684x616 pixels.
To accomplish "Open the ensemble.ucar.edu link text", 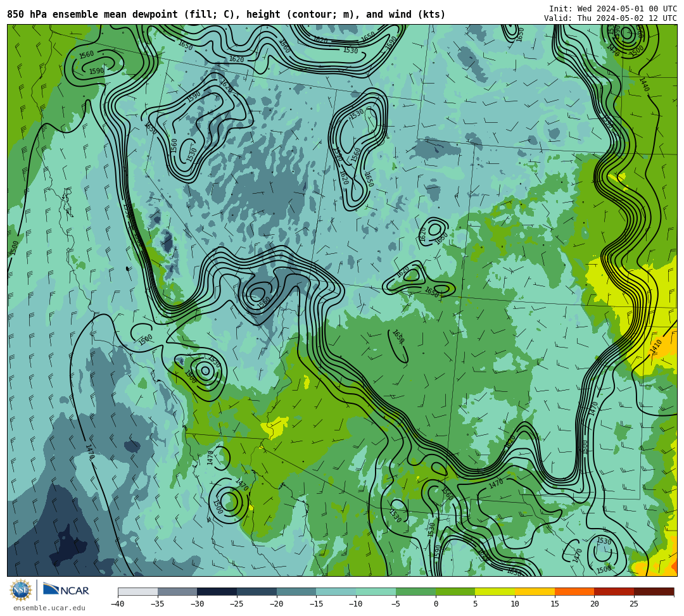I will [x=49, y=608].
